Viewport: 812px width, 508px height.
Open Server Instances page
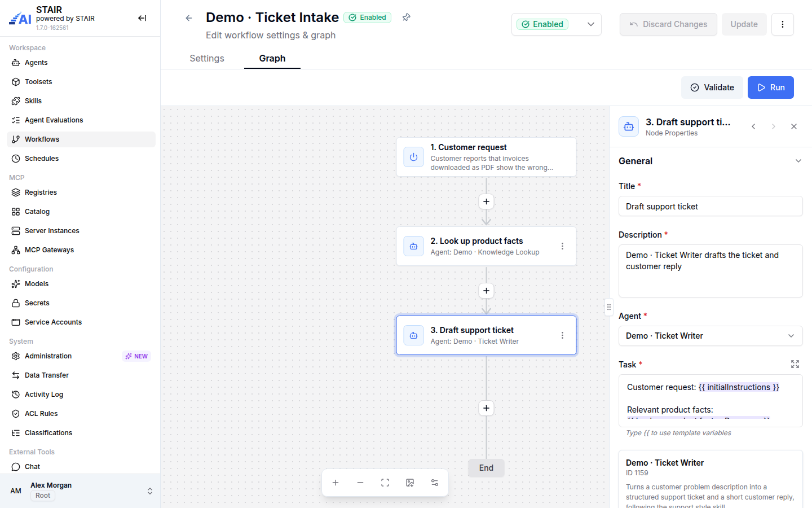pos(81,231)
